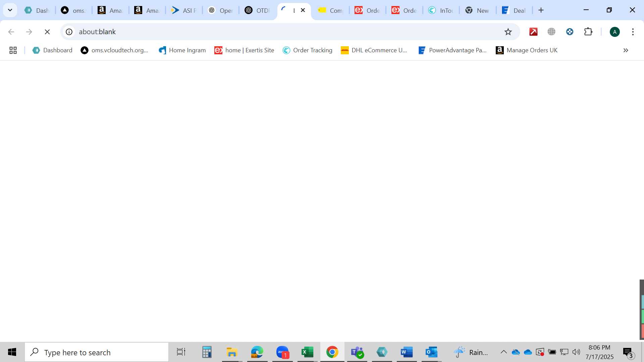Open the Dashboard bookmark
This screenshot has width=644, height=362.
tap(52, 50)
